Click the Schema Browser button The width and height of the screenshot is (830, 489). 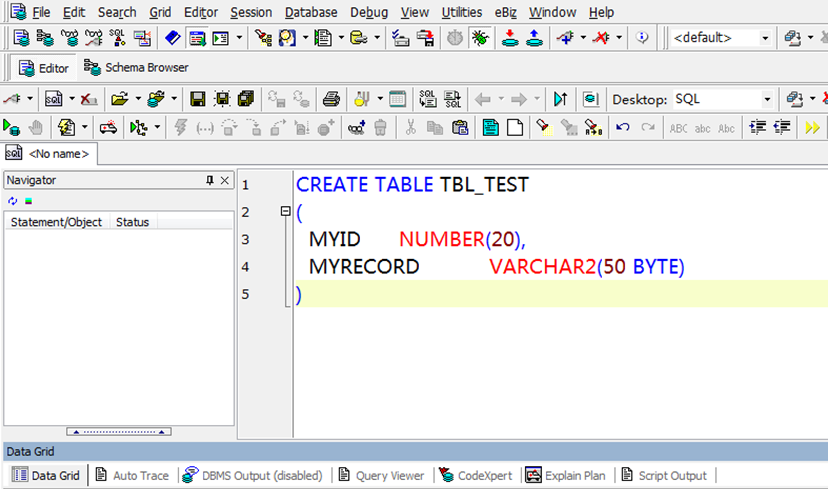(x=137, y=68)
